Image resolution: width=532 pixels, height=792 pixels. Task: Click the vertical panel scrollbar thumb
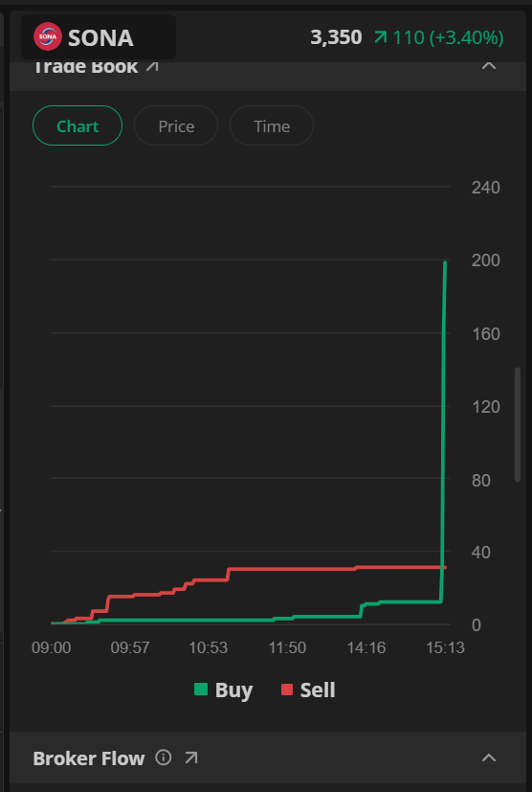[518, 425]
